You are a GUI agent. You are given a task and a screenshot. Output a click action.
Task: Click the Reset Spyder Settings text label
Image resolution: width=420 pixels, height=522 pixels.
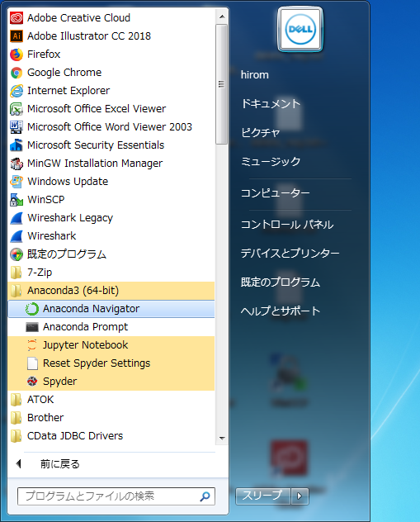click(97, 363)
